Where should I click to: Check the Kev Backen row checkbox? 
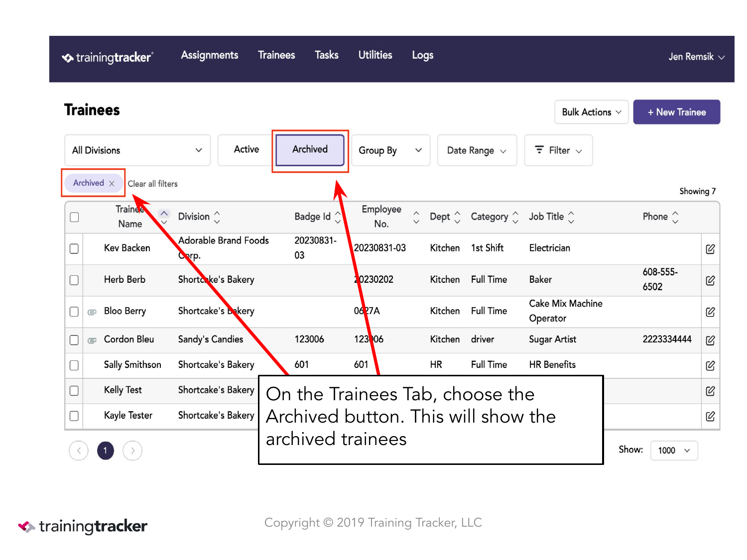[x=74, y=248]
